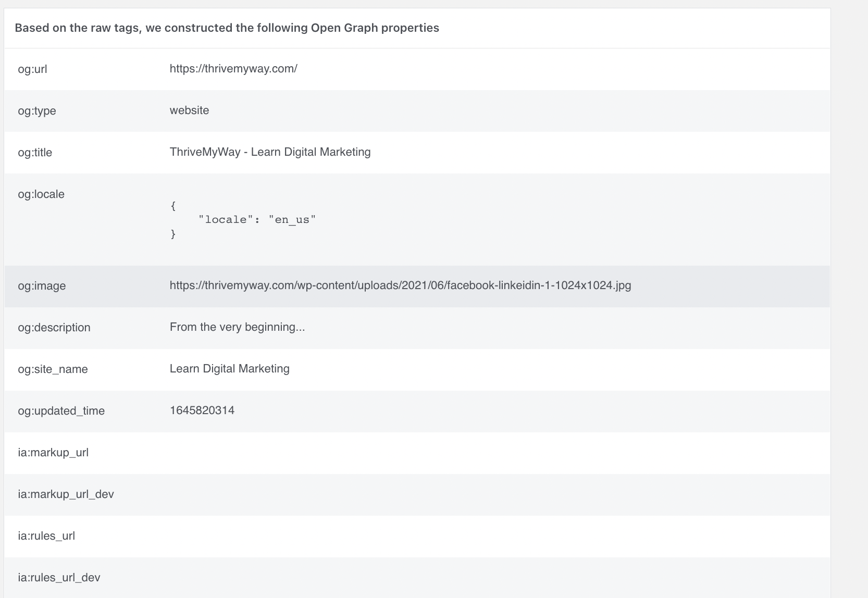
Task: Click the 'Based on the raw tags' heading
Action: click(227, 28)
